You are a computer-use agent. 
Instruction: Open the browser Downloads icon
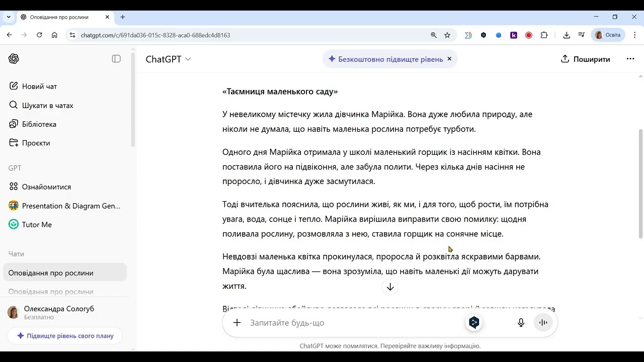[x=567, y=35]
